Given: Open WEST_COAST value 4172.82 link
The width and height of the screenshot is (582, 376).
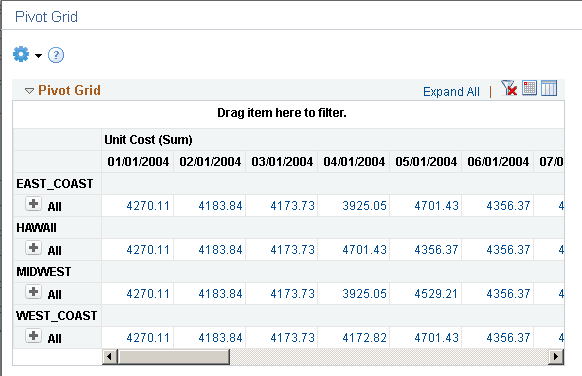Looking at the screenshot, I should click(x=364, y=338).
